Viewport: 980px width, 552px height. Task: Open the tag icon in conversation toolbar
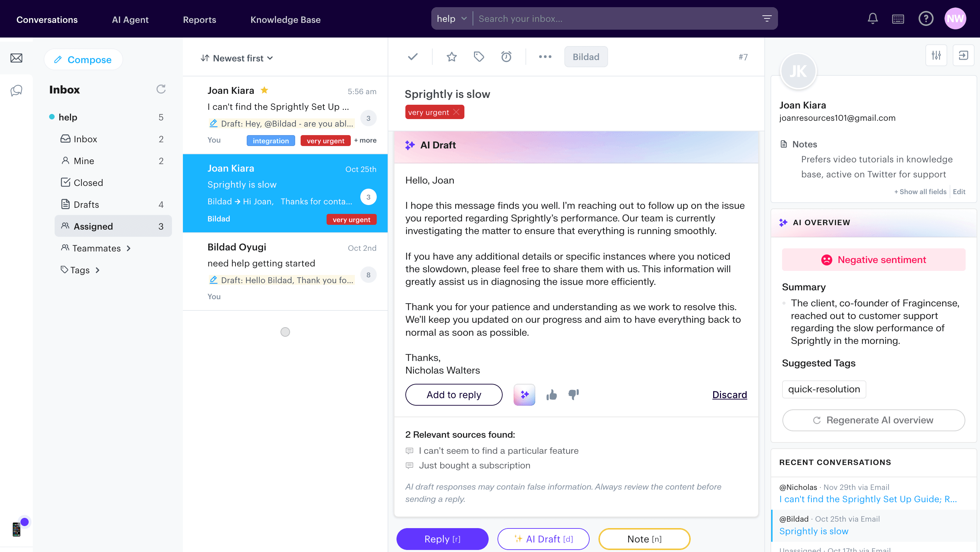pos(479,57)
